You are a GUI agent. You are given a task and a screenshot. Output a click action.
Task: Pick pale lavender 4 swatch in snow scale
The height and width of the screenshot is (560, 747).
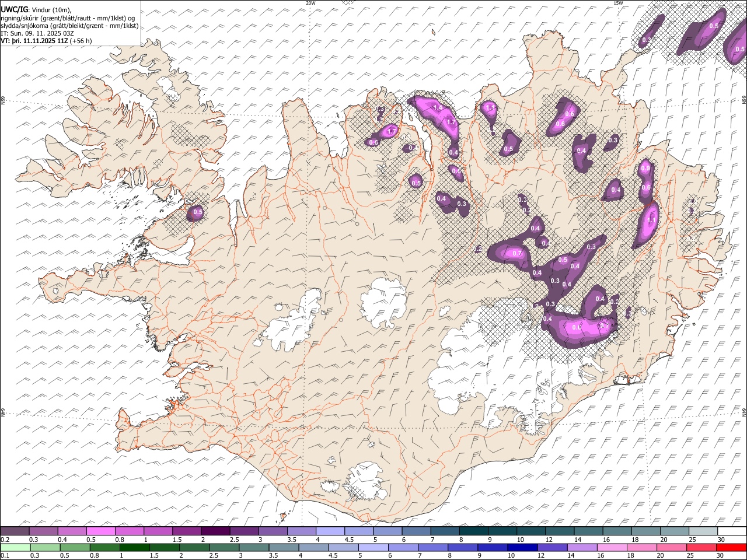[330, 531]
